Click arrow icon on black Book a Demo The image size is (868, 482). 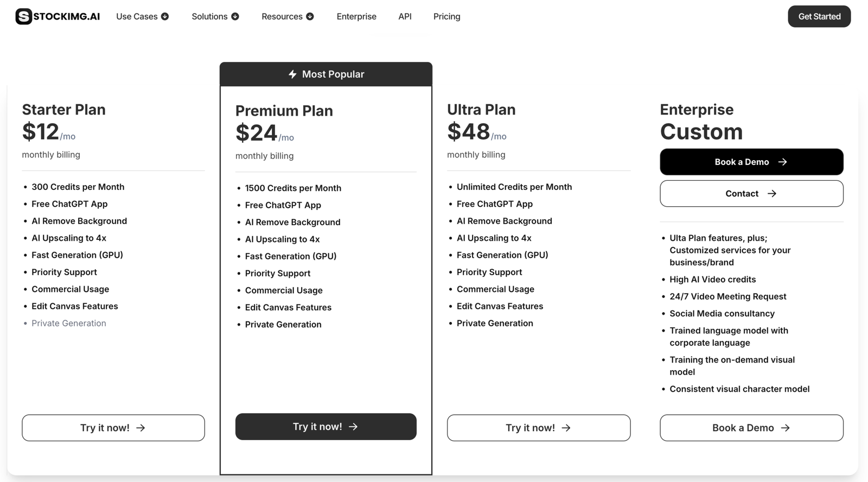(x=782, y=162)
